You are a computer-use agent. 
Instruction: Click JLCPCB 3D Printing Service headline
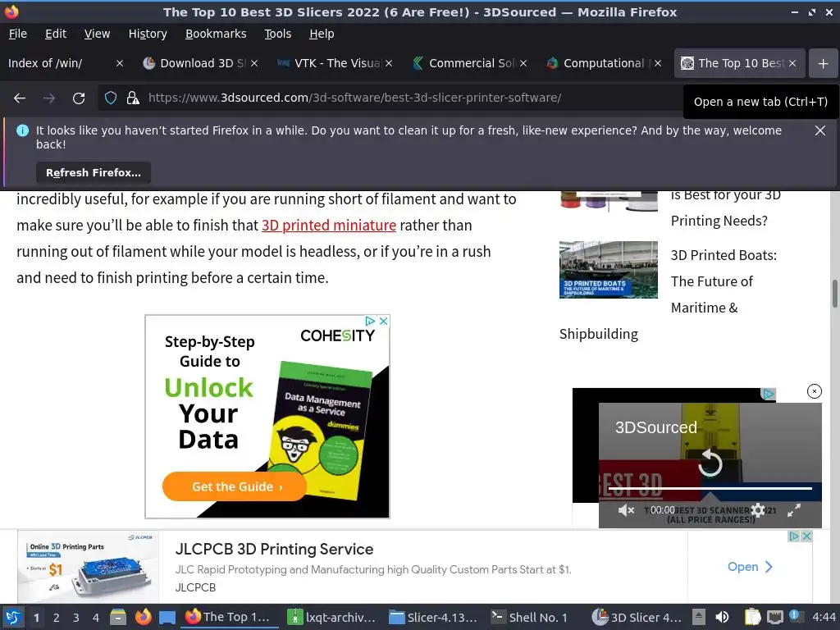274,549
